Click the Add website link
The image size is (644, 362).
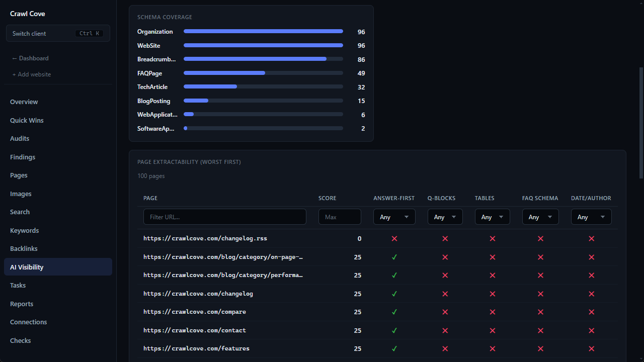32,74
